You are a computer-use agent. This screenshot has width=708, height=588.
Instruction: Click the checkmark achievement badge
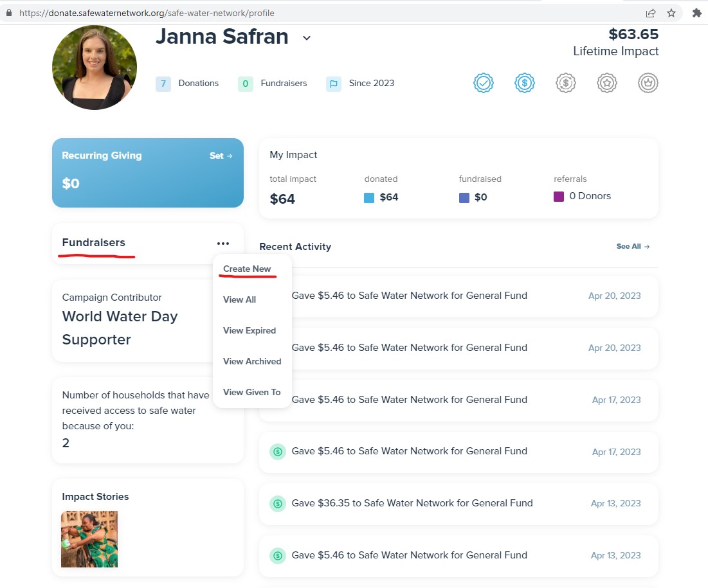pos(483,83)
